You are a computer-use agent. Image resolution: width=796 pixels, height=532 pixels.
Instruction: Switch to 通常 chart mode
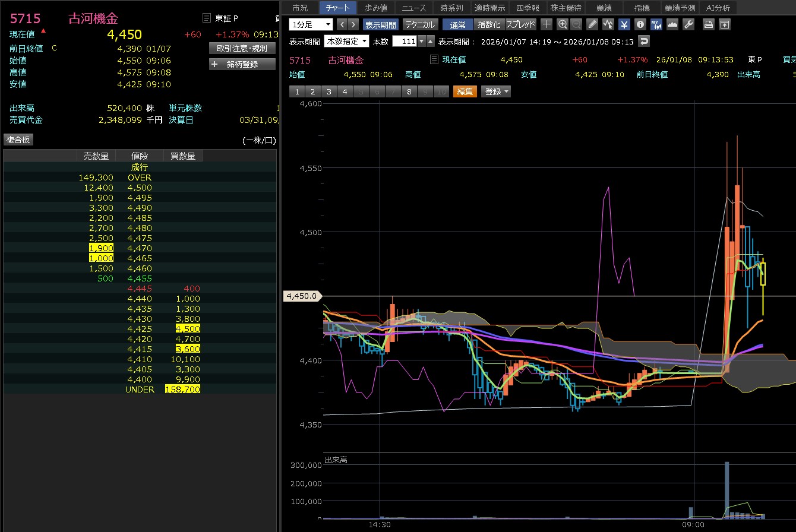(458, 24)
